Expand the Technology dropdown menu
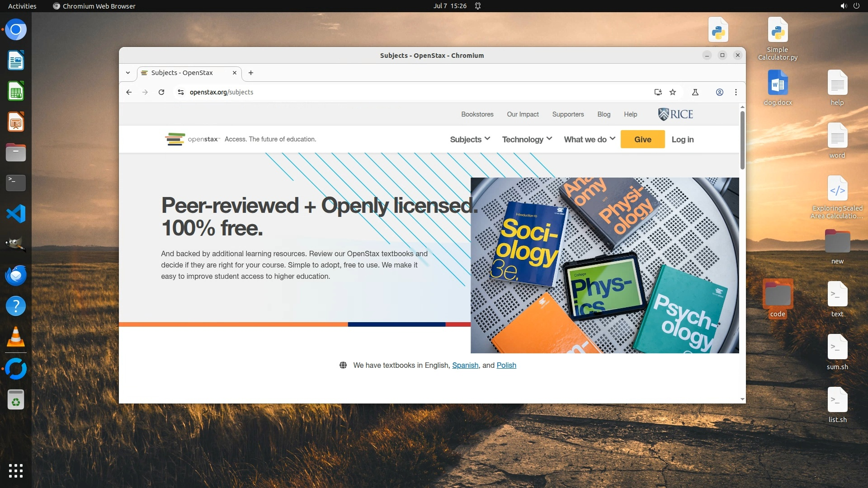The height and width of the screenshot is (488, 868). [x=527, y=140]
